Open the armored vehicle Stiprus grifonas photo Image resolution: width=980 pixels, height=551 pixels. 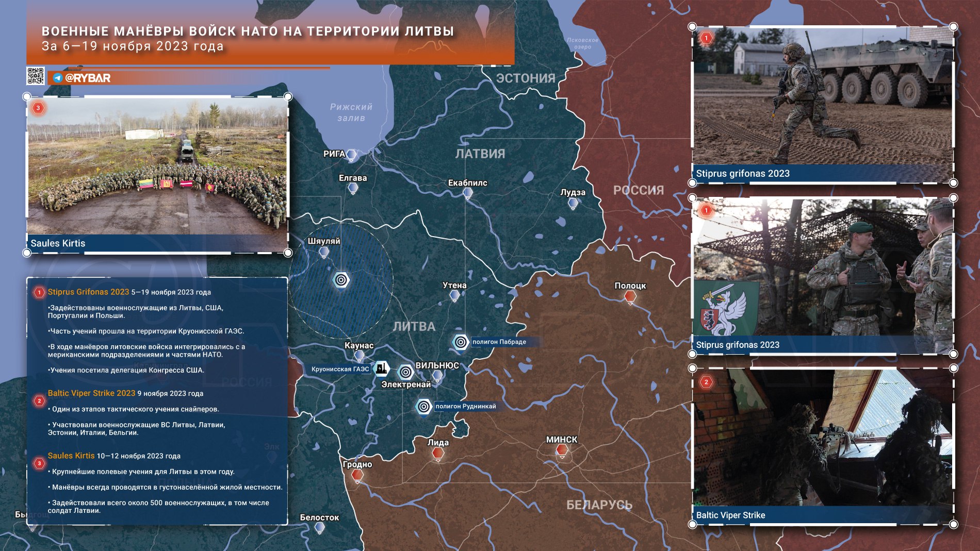coord(822,98)
